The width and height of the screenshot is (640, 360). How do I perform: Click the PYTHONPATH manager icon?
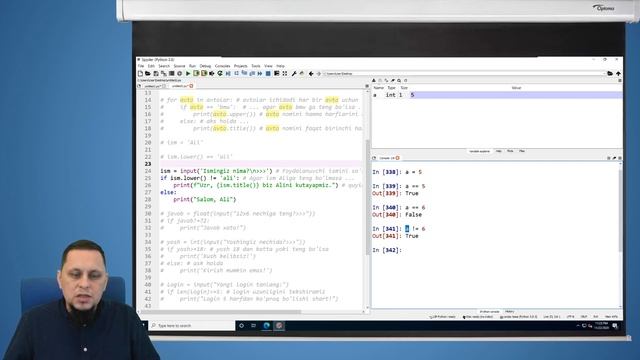coord(302,73)
